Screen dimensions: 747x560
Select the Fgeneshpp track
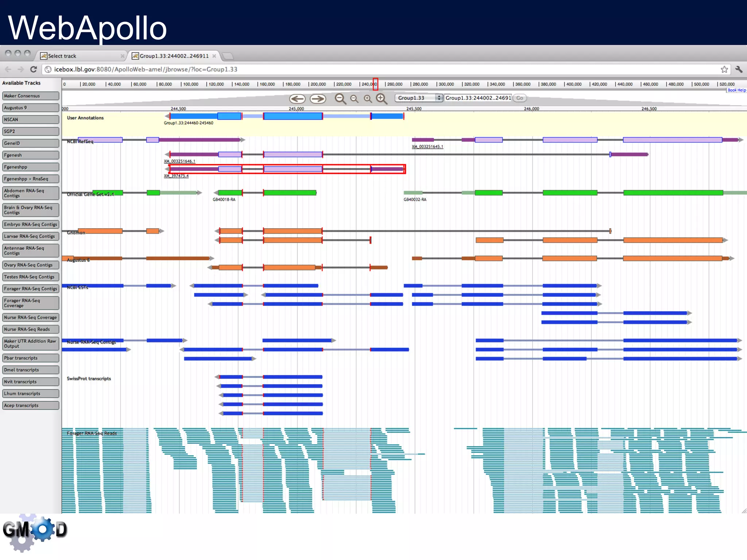point(31,167)
